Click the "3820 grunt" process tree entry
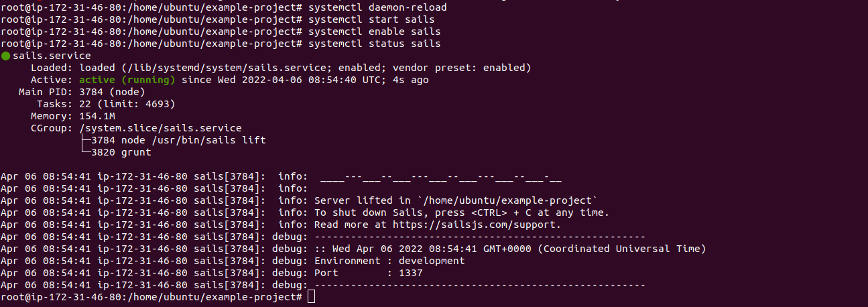The width and height of the screenshot is (868, 307). [x=121, y=152]
